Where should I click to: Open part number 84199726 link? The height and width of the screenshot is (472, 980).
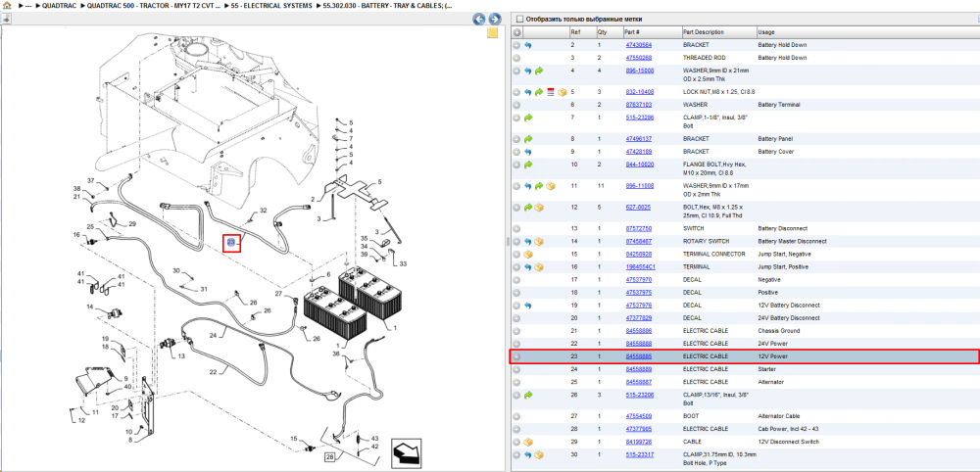(638, 442)
